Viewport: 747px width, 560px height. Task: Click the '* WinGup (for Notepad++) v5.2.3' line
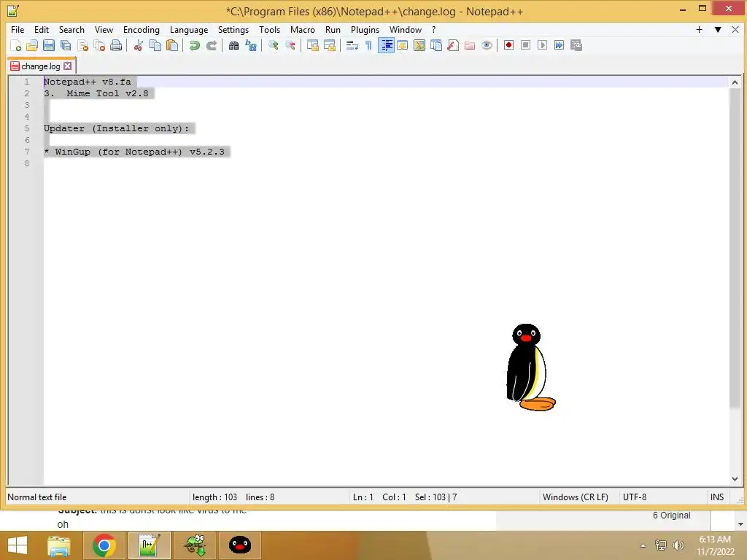point(134,152)
